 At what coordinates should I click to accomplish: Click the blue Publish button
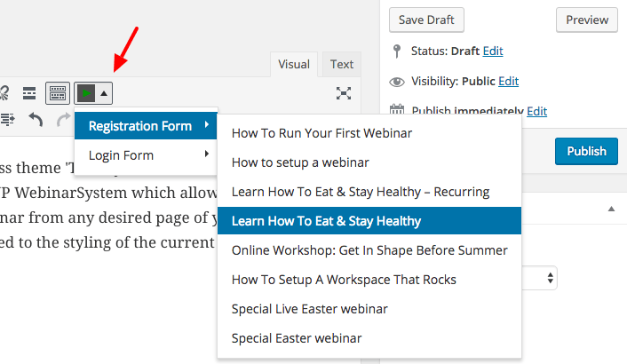(x=586, y=152)
